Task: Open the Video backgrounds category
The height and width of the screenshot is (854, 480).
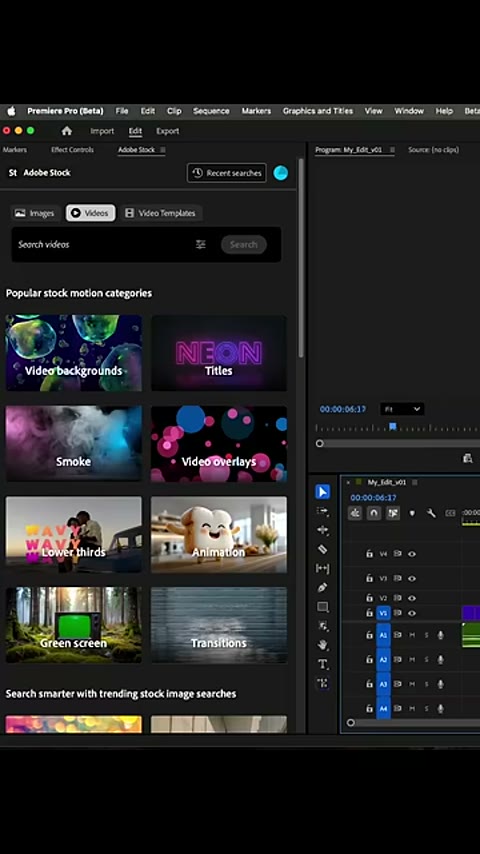Action: 74,353
